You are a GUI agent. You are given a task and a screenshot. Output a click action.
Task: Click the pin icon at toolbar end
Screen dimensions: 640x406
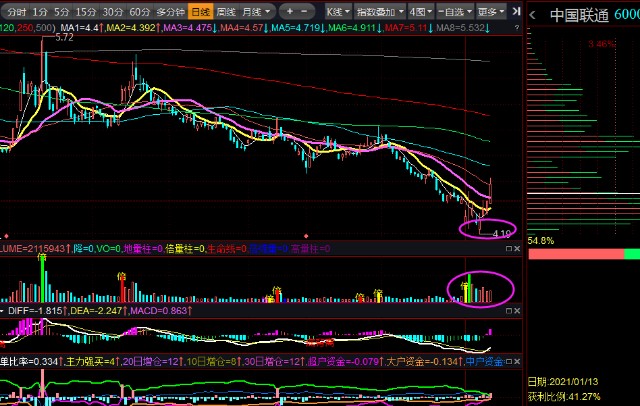(516, 11)
